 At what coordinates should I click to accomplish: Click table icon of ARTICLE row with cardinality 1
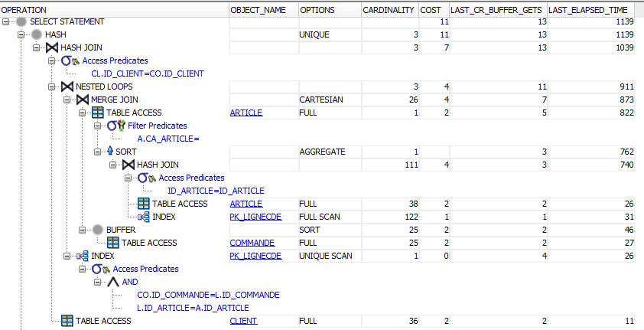click(97, 113)
